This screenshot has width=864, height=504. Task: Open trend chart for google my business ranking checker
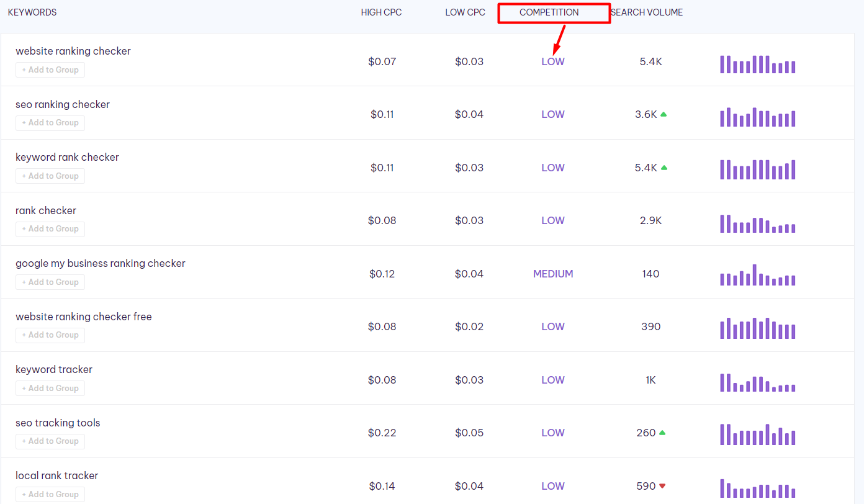tap(757, 276)
